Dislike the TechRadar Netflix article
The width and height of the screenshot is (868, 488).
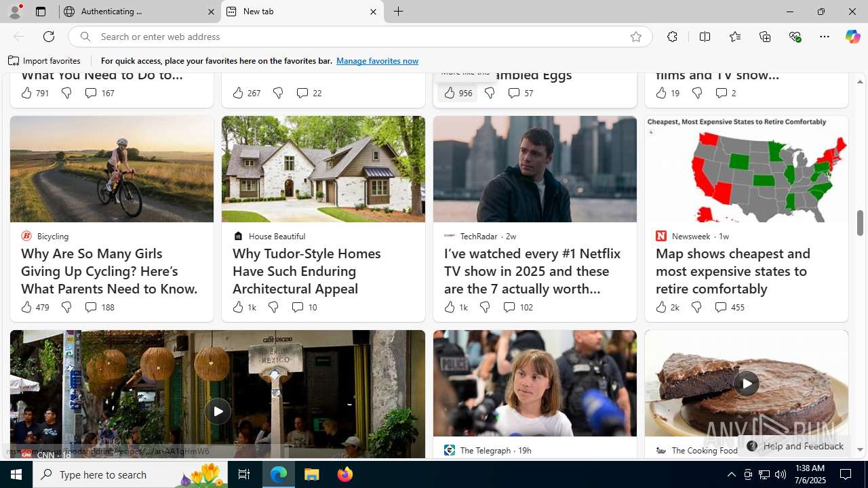(485, 307)
